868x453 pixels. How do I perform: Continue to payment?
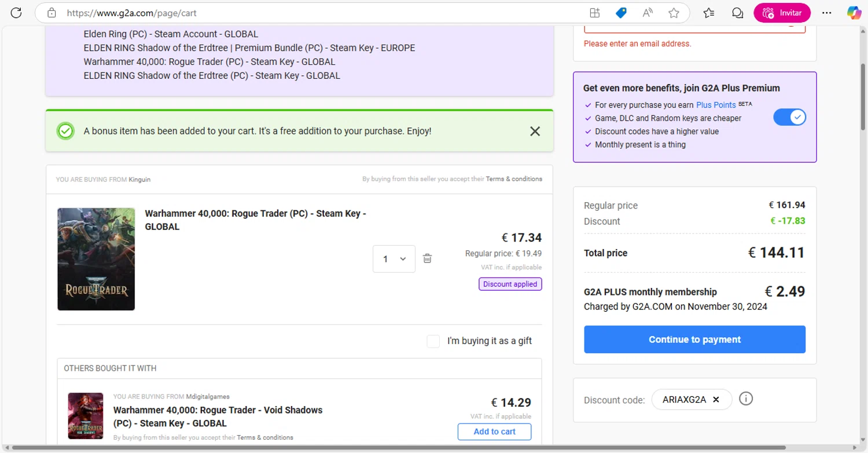694,339
